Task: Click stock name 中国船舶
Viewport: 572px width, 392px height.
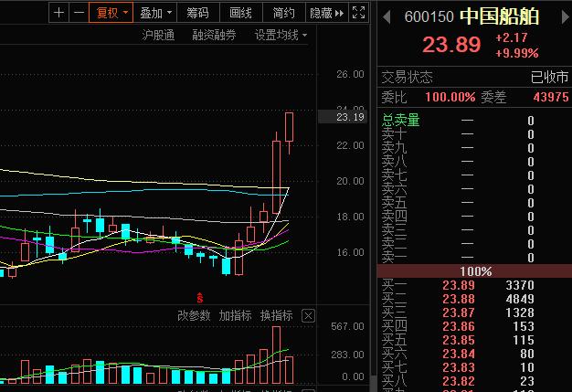Action: click(500, 16)
